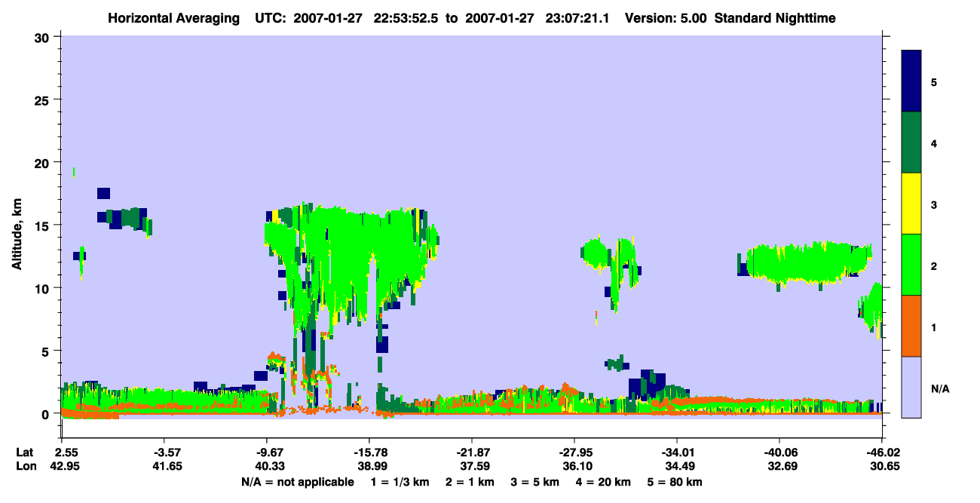Click the colorbar label 5
The height and width of the screenshot is (503, 980).
coord(934,81)
